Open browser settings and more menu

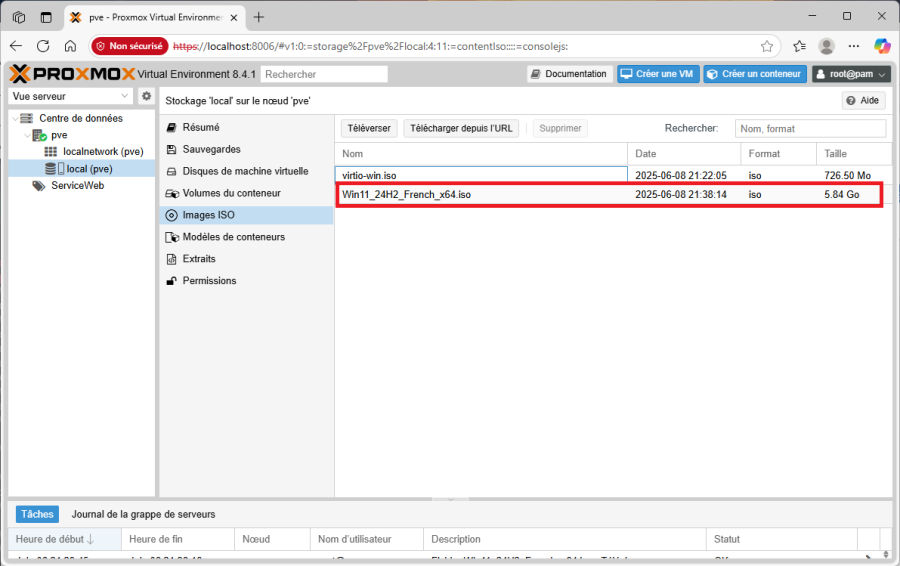(x=854, y=46)
